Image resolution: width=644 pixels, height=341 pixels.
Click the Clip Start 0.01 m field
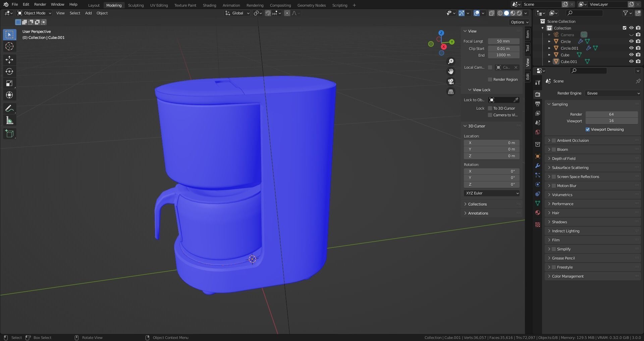[503, 49]
